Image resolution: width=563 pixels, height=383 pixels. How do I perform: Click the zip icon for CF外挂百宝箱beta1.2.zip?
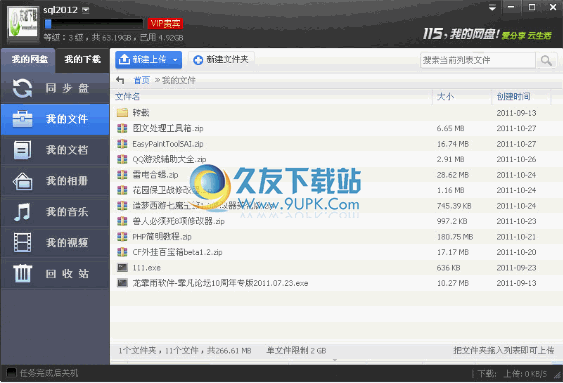(x=122, y=252)
